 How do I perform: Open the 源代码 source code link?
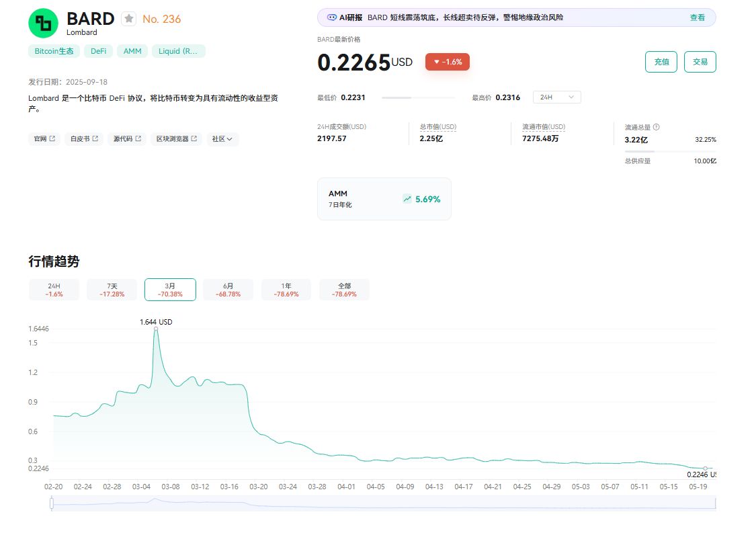[127, 139]
